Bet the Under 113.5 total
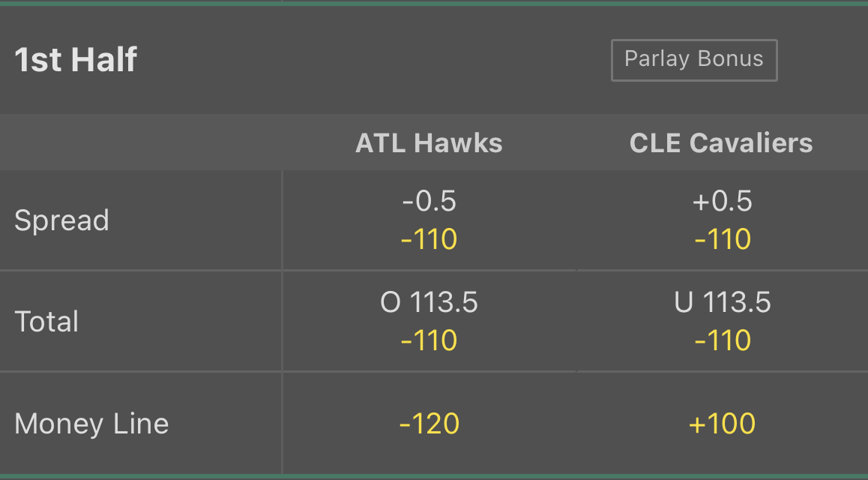 [x=722, y=321]
